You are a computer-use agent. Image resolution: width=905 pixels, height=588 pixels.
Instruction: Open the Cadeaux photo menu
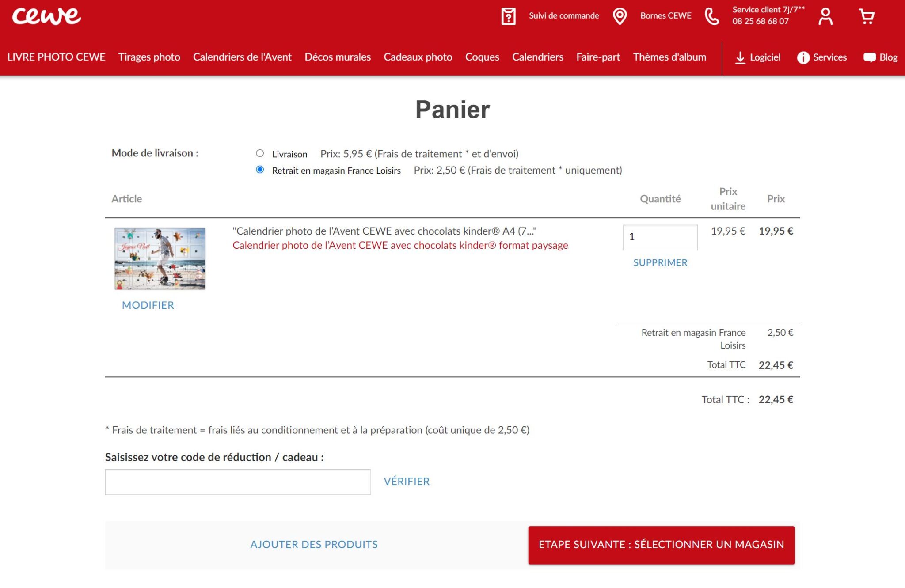pyautogui.click(x=418, y=57)
